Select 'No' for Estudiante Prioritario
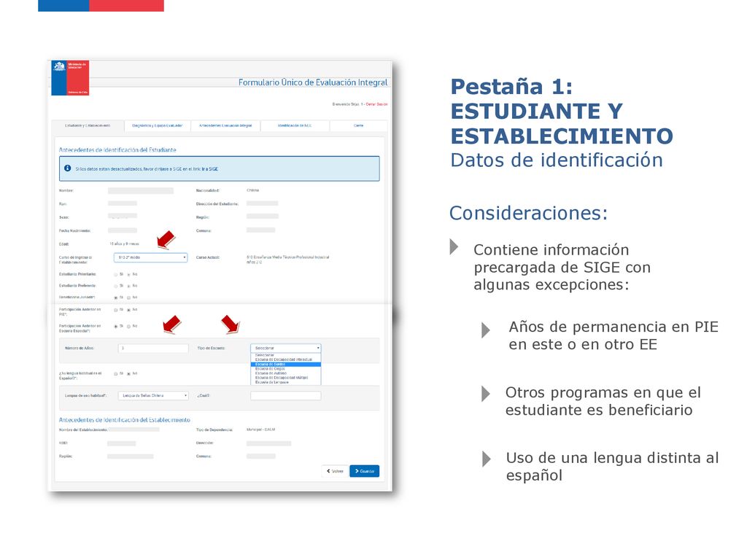The image size is (747, 560). (128, 275)
